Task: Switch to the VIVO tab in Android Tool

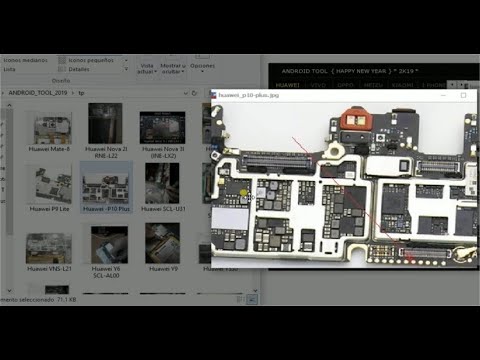Action: point(318,85)
